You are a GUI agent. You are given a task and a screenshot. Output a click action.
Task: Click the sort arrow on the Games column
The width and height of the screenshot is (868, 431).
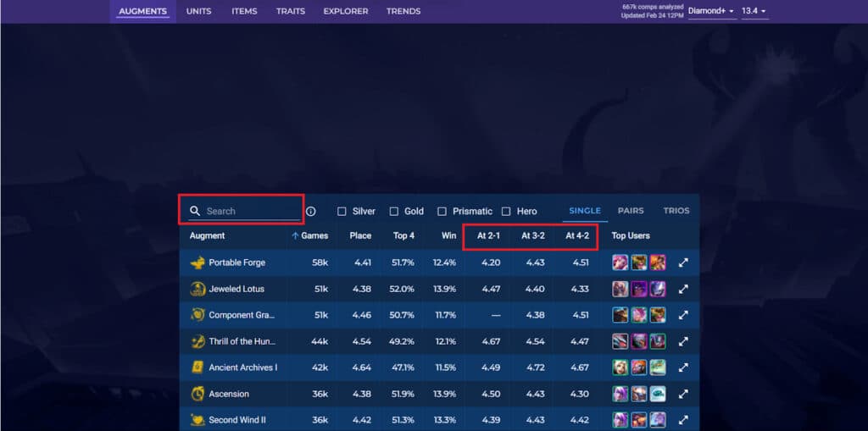coord(295,235)
